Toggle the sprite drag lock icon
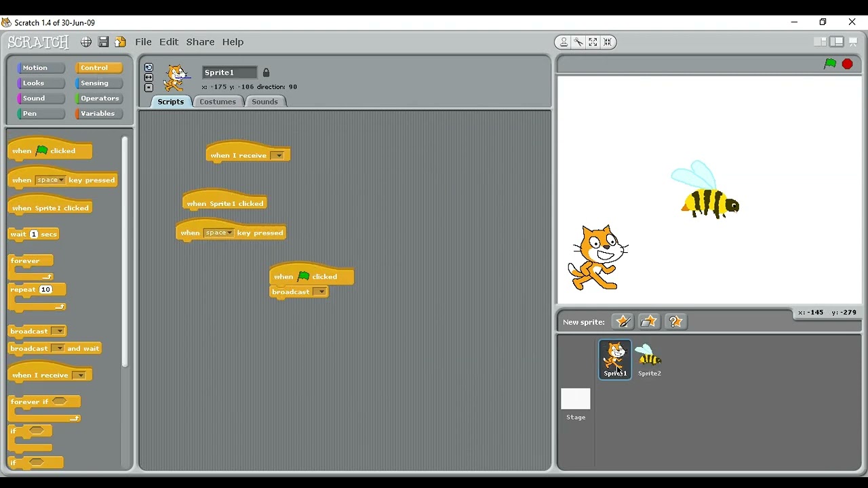868x488 pixels. (x=266, y=73)
